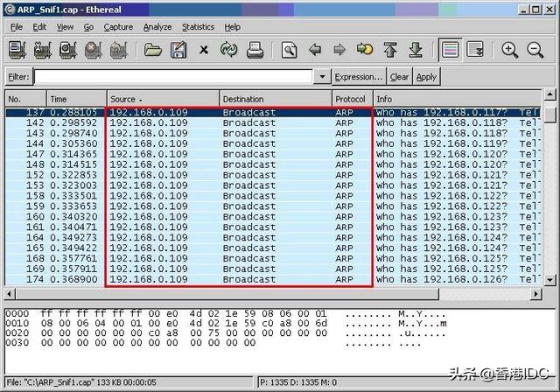
Task: Open the Capture menu
Action: (x=118, y=27)
